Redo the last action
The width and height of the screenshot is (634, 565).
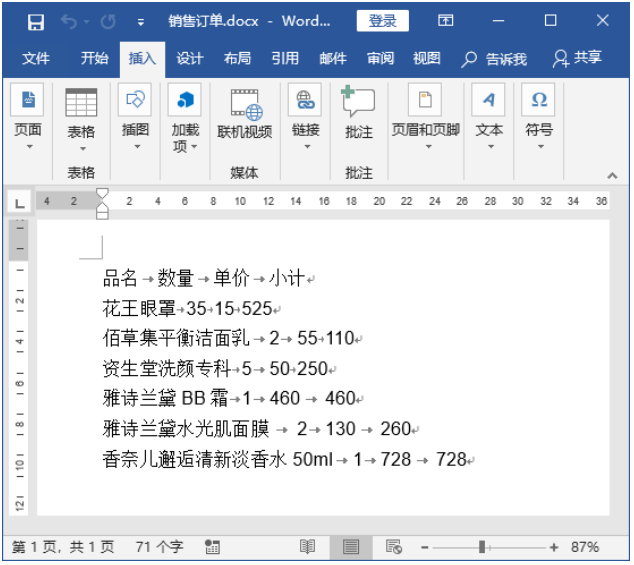tap(108, 21)
